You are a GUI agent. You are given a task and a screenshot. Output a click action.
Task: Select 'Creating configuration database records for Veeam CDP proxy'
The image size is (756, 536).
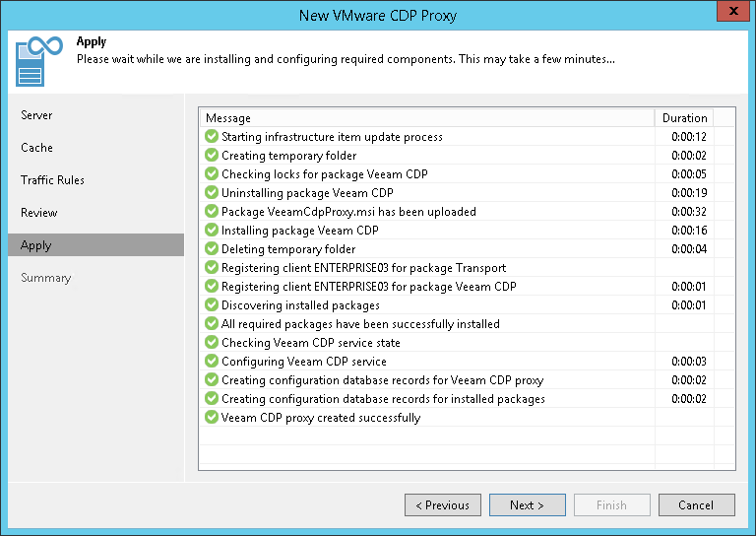[382, 380]
